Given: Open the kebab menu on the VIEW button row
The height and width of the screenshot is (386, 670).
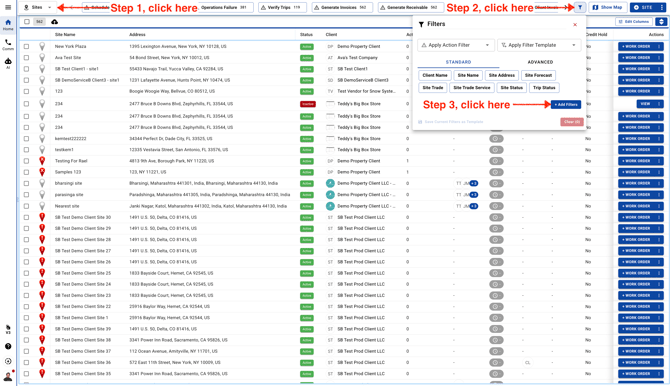Looking at the screenshot, I should click(x=658, y=104).
